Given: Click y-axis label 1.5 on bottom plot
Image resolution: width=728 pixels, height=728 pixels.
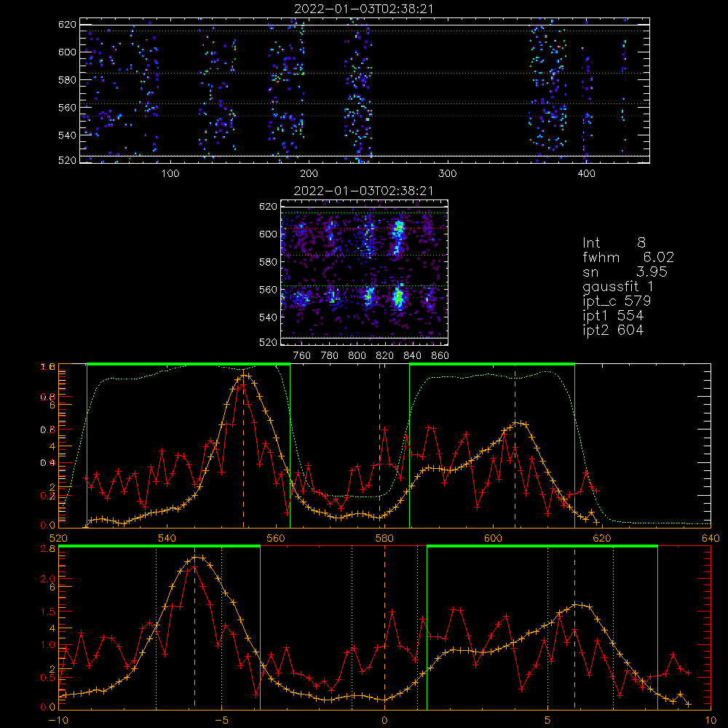Looking at the screenshot, I should 47,612.
